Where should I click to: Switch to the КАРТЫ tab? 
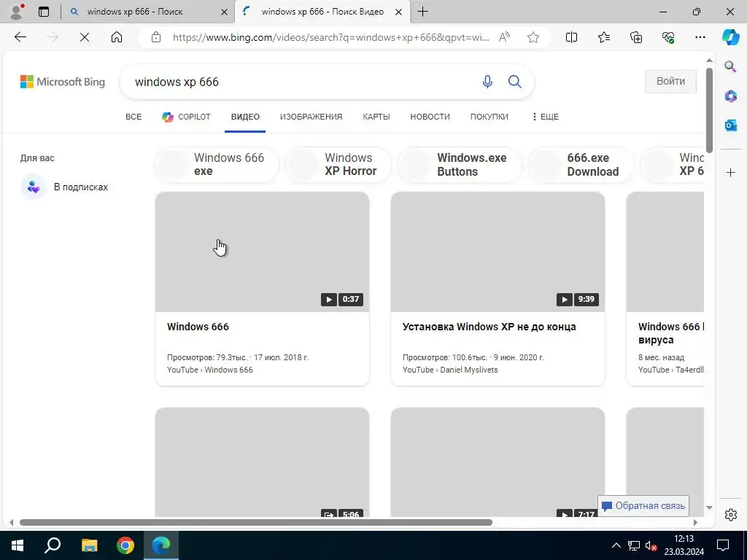pyautogui.click(x=376, y=117)
